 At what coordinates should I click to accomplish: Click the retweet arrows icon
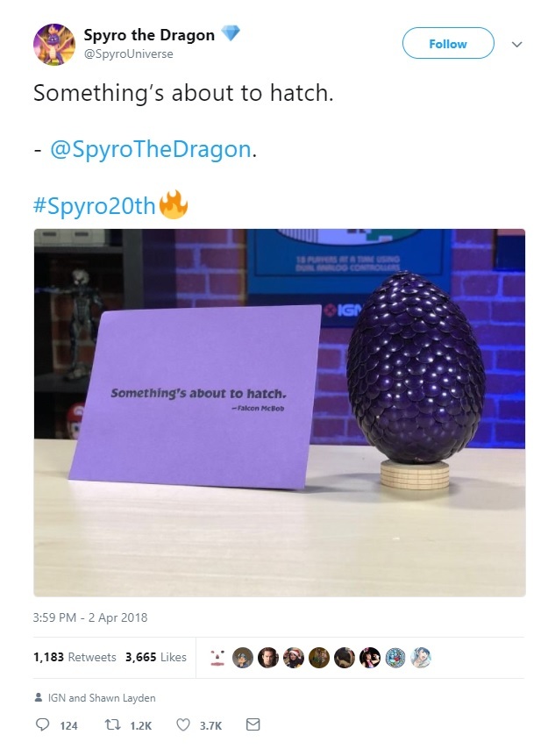[113, 724]
